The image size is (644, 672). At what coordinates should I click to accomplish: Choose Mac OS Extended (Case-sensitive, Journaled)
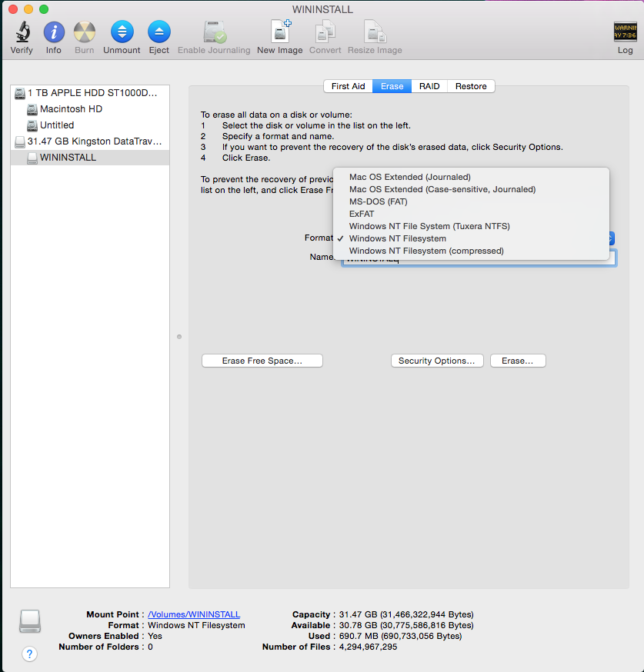471,189
